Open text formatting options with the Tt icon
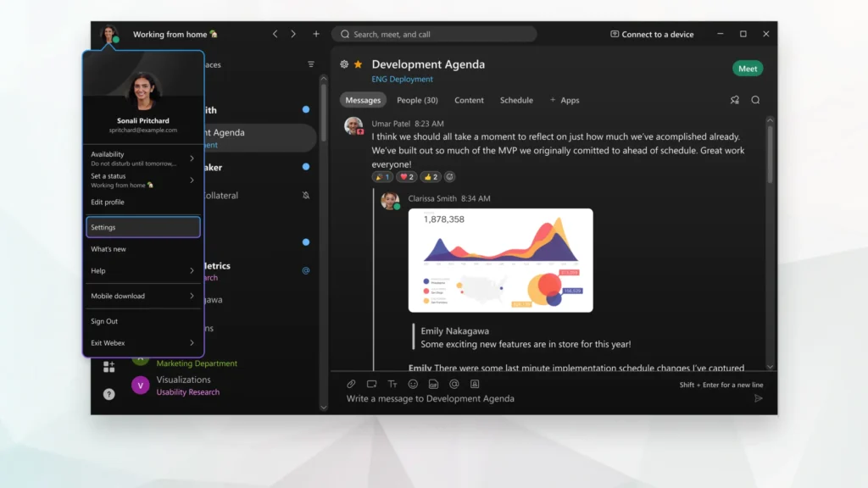This screenshot has height=488, width=868. point(392,384)
